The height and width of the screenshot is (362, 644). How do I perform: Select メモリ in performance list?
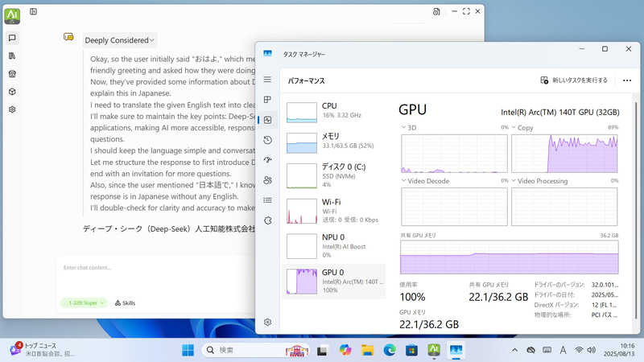(334, 142)
